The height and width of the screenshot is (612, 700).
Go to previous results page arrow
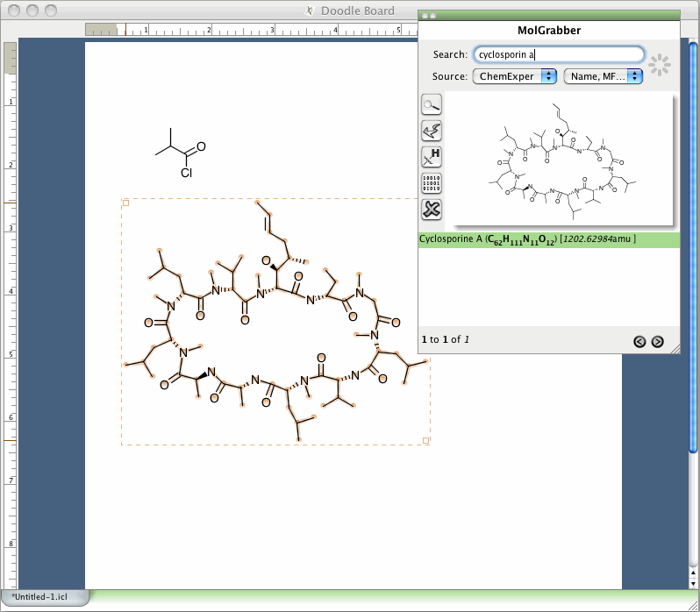(x=639, y=341)
